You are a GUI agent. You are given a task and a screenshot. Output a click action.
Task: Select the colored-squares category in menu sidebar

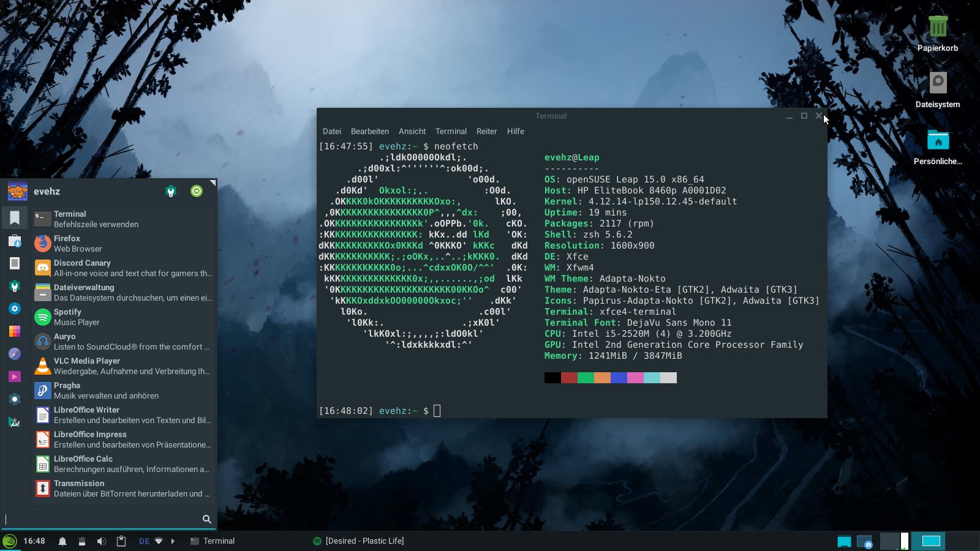(x=15, y=331)
